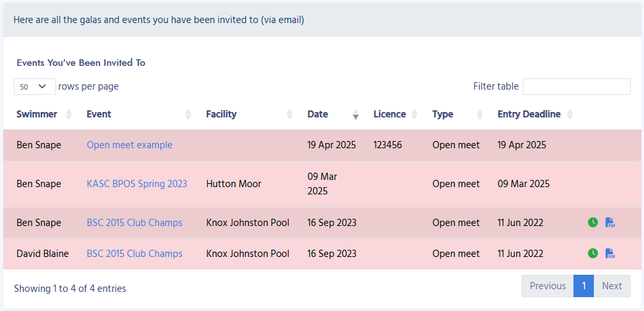Open KASC BPOS Spring 2023 event link
The image size is (644, 311).
136,184
